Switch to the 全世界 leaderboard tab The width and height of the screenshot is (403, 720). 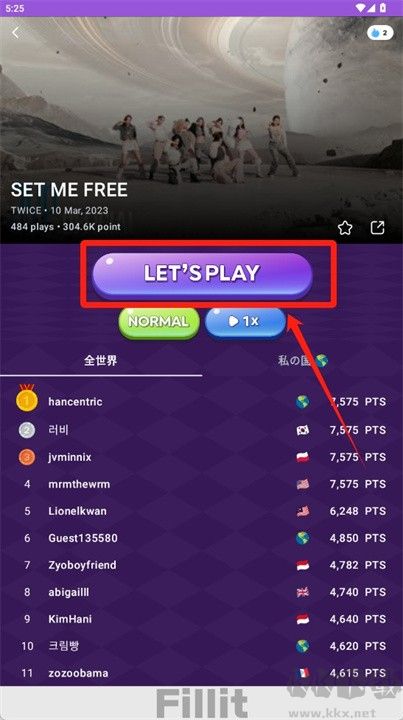[101, 361]
